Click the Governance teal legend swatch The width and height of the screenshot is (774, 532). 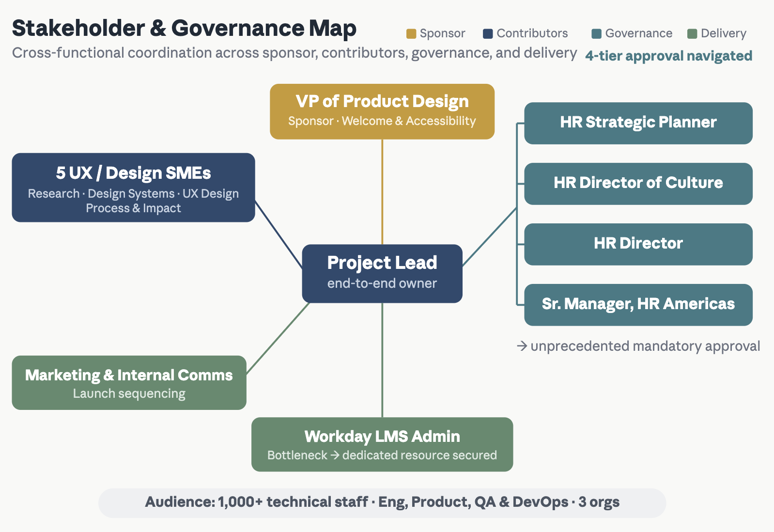pyautogui.click(x=596, y=33)
